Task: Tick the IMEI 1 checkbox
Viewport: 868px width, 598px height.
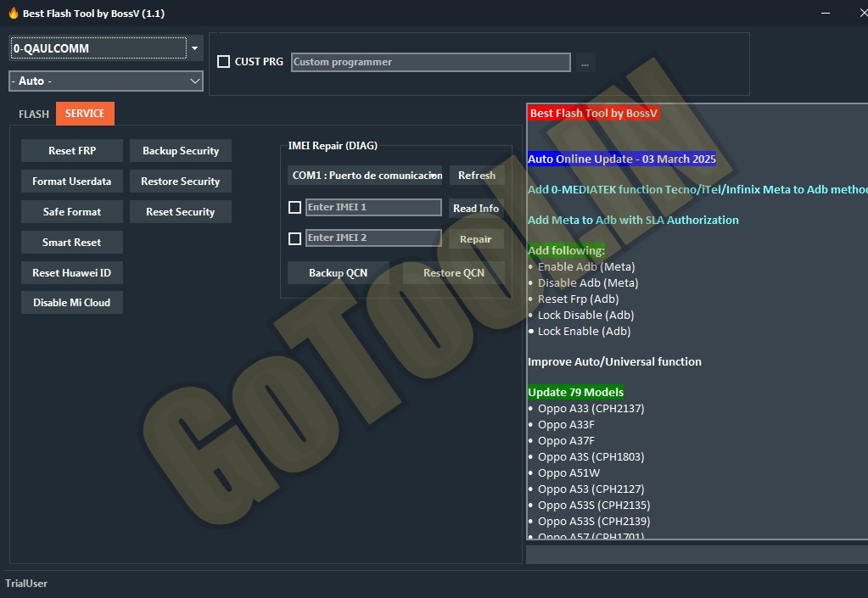Action: [294, 208]
